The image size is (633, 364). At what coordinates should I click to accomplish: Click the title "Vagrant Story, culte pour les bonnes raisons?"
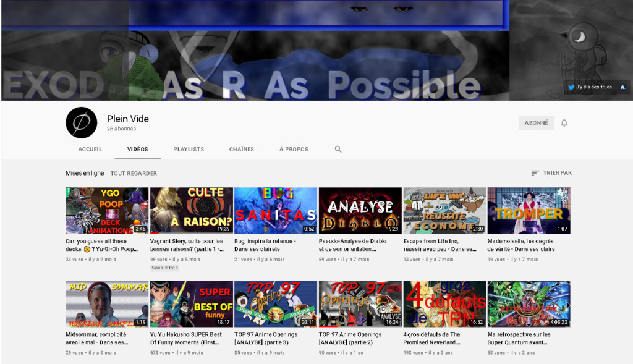(187, 245)
